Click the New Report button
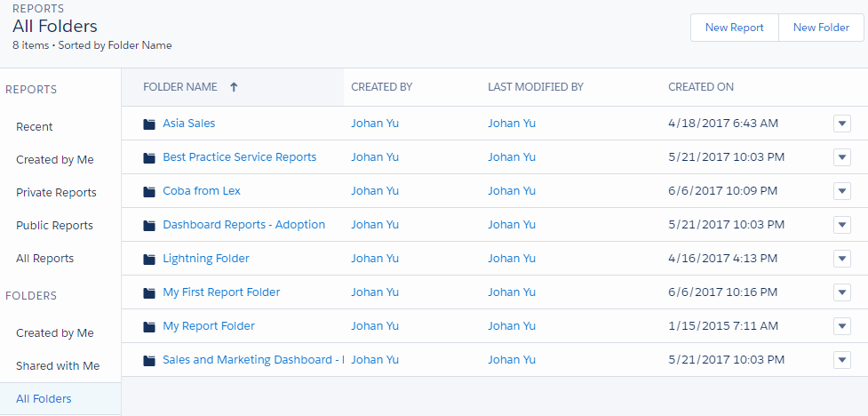This screenshot has height=416, width=868. point(734,28)
